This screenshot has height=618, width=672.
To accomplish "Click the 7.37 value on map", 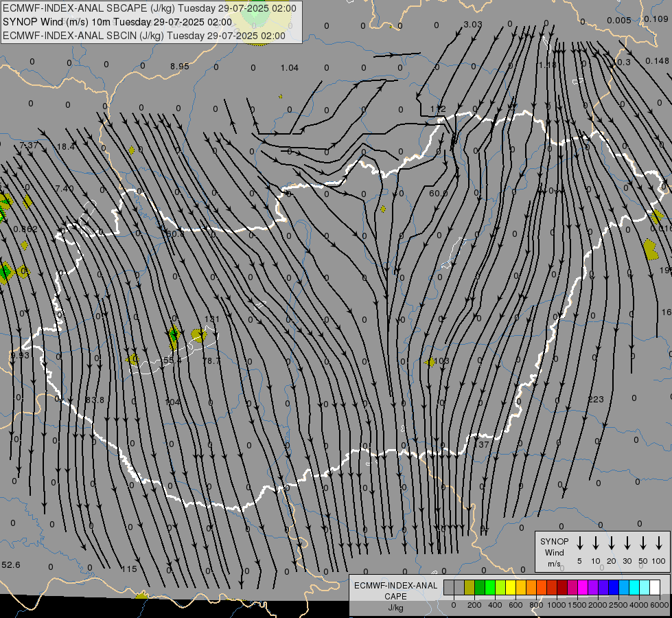I will point(29,146).
